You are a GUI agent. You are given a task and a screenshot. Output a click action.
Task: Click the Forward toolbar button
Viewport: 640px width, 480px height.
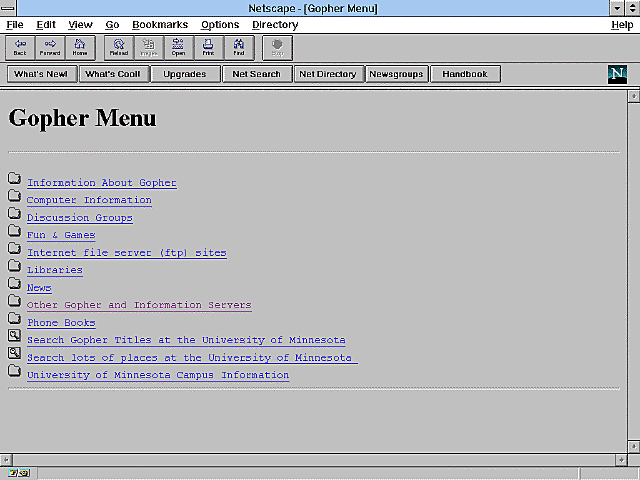pyautogui.click(x=50, y=48)
